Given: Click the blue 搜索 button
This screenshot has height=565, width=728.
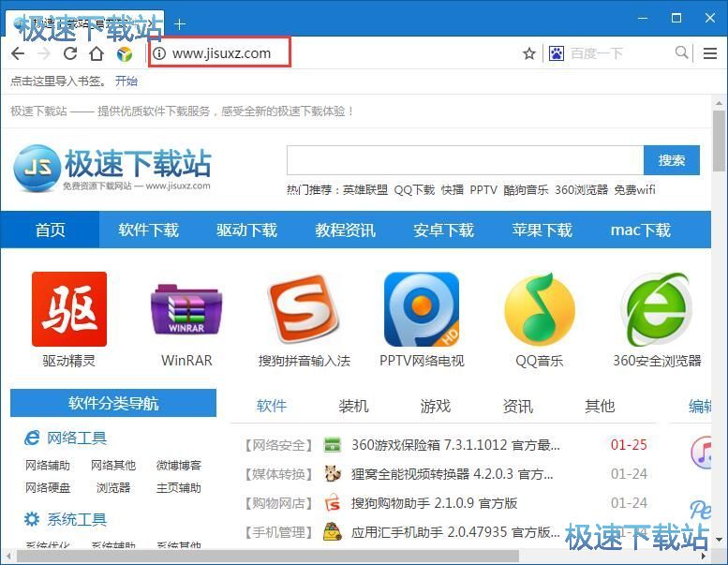Looking at the screenshot, I should pyautogui.click(x=672, y=160).
